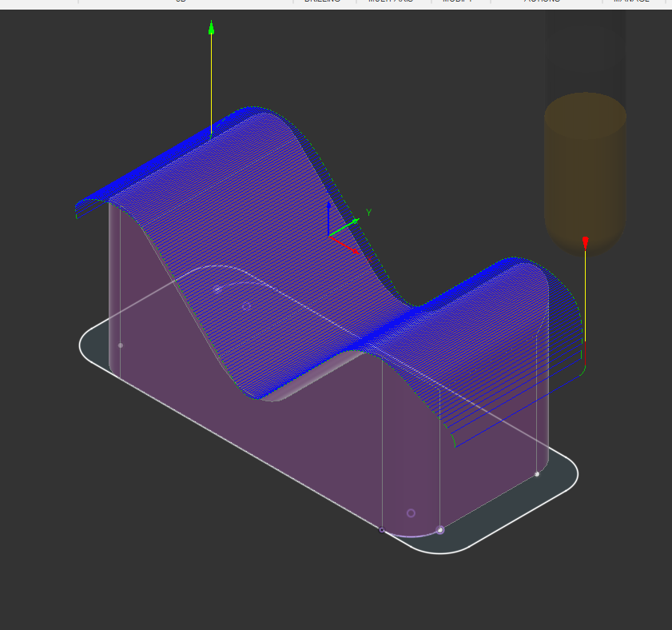Select the red X-axis arrow on the coordinate triad

pyautogui.click(x=353, y=248)
